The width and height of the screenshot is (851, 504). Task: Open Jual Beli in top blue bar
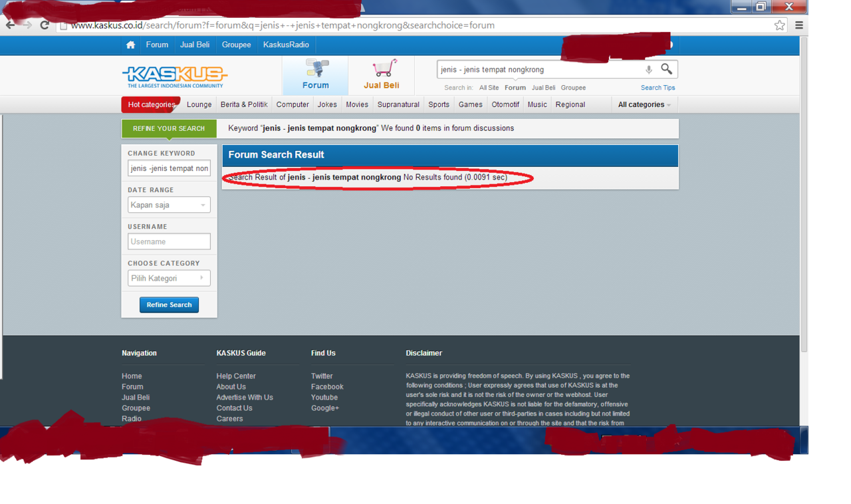coord(195,45)
